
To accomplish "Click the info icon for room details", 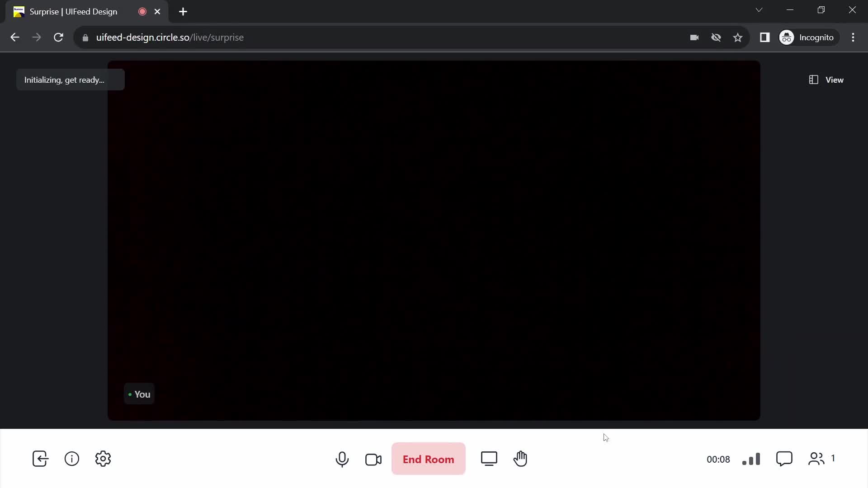I will tap(71, 459).
